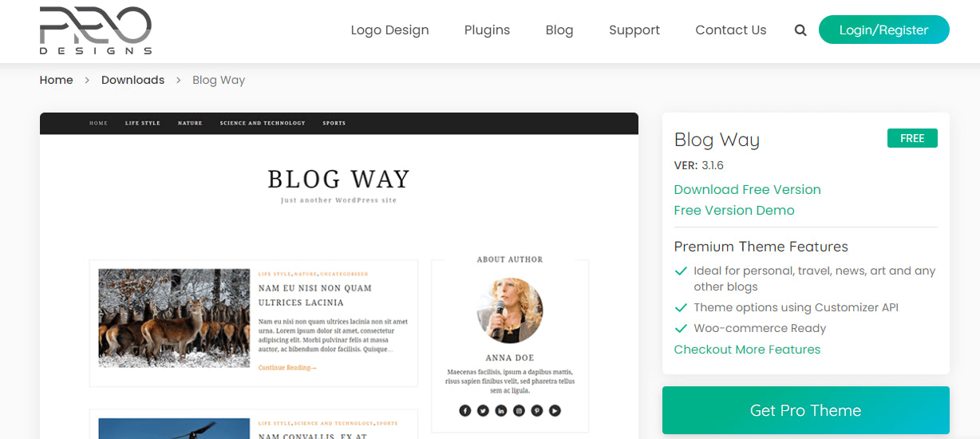
Task: Click Download Free Version link
Action: 747,189
